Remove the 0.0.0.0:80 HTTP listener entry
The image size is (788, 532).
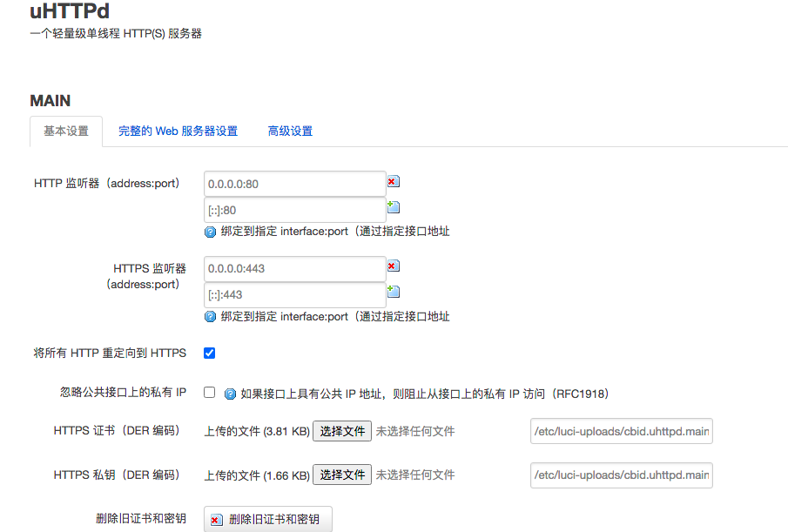coord(393,181)
